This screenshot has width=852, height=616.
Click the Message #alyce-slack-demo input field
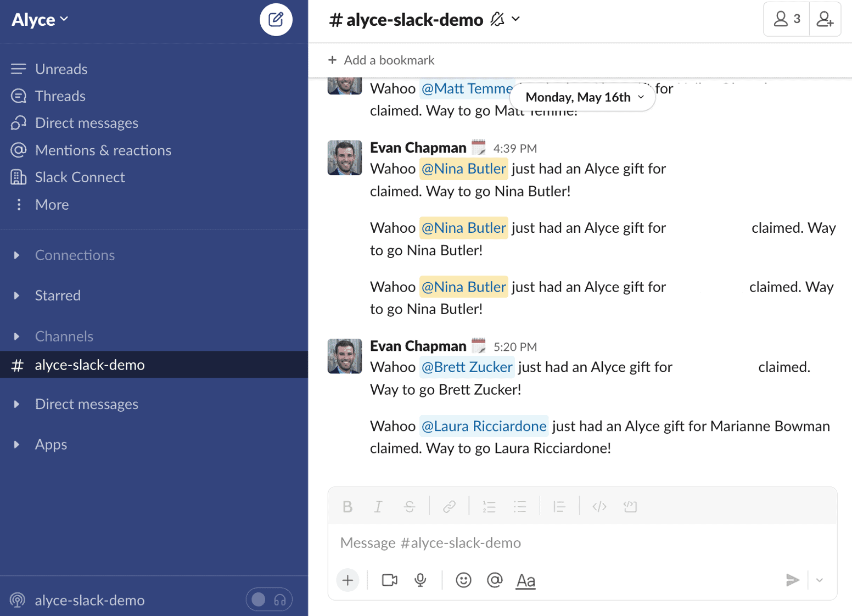[582, 543]
